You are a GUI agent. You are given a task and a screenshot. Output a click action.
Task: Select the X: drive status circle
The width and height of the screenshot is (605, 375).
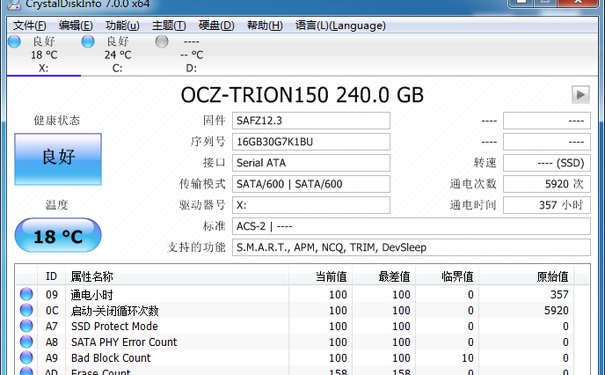(x=14, y=41)
